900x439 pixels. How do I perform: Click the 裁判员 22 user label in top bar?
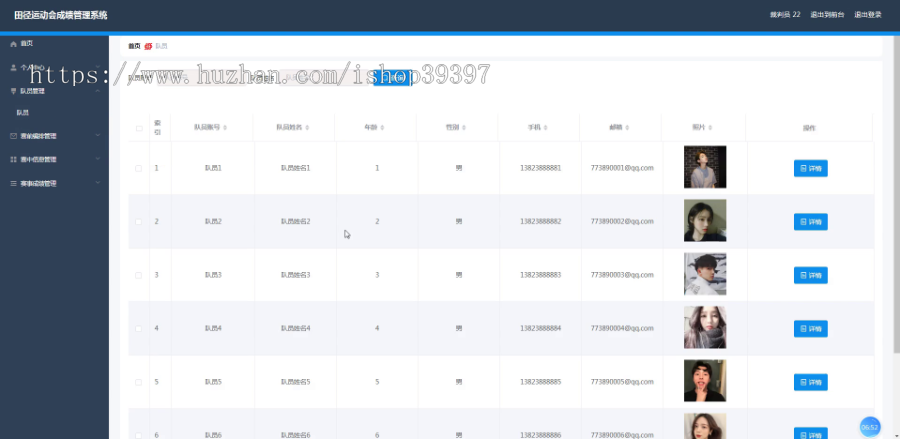[x=785, y=15]
